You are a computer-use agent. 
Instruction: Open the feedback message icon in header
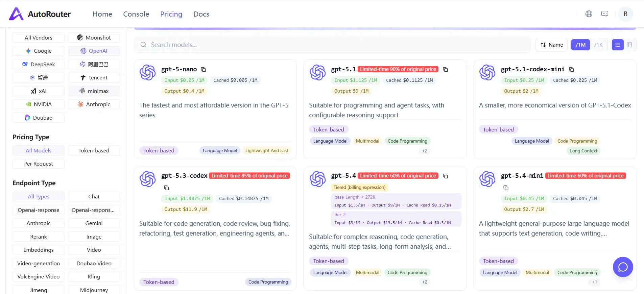[605, 14]
